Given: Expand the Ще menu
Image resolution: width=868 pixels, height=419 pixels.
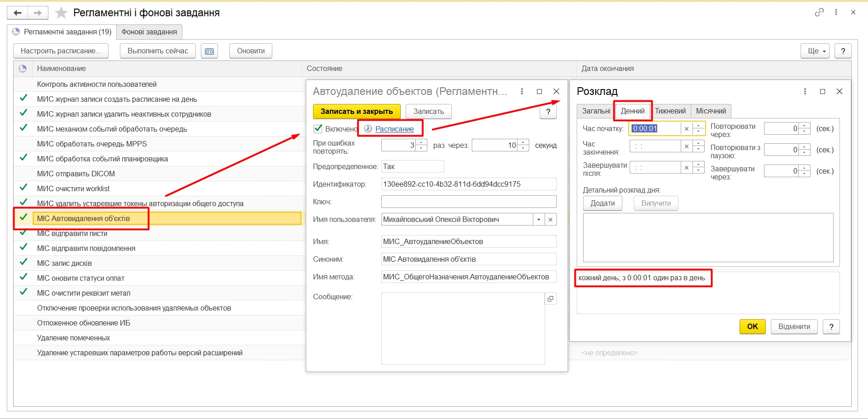Looking at the screenshot, I should [816, 51].
